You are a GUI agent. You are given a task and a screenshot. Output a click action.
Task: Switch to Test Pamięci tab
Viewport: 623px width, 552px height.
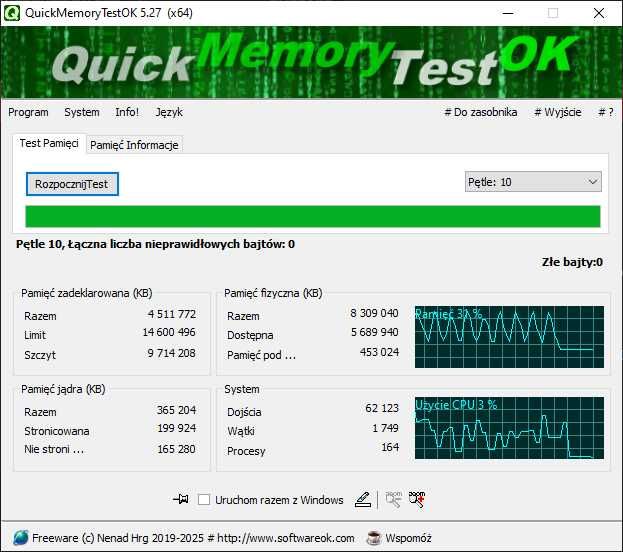point(49,143)
